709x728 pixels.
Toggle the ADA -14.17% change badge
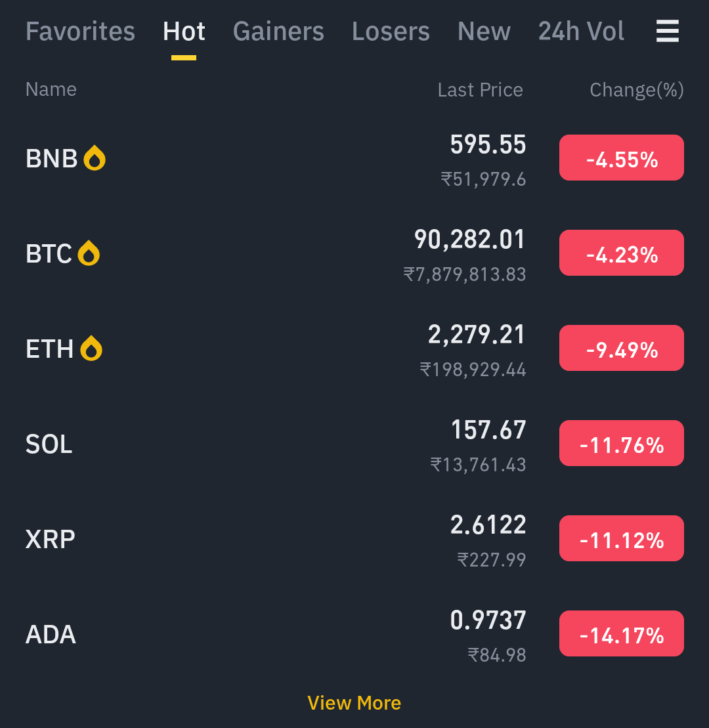point(621,633)
